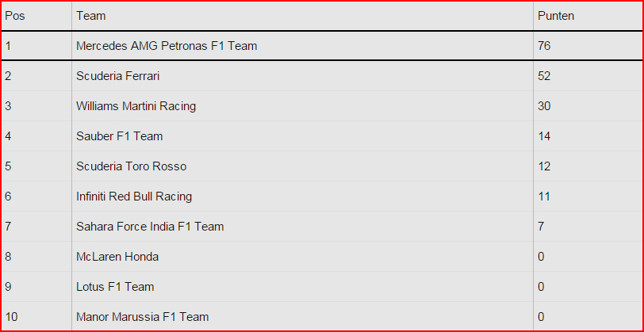This screenshot has height=332, width=644.
Task: Select Mercedes AMG Petronas F1 Team row
Action: [x=322, y=45]
